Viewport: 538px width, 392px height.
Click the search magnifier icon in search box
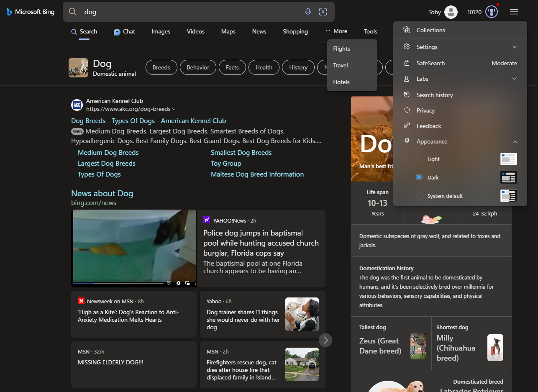click(73, 12)
